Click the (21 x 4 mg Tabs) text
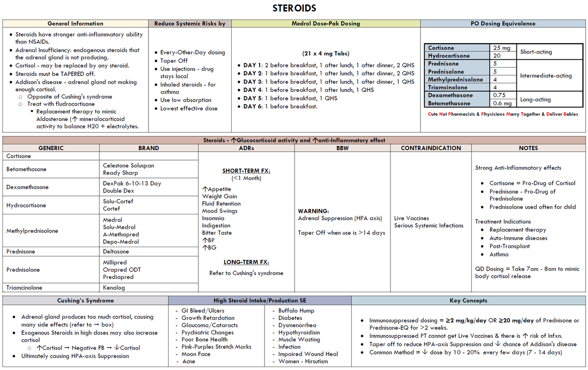Screen dimensions: 588x370 click(x=326, y=53)
